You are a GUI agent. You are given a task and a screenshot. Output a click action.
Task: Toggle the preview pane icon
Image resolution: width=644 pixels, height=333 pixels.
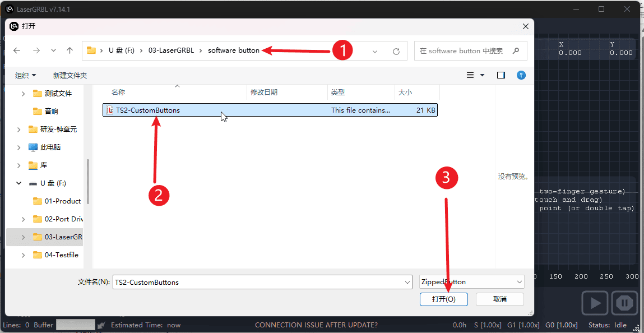point(501,75)
